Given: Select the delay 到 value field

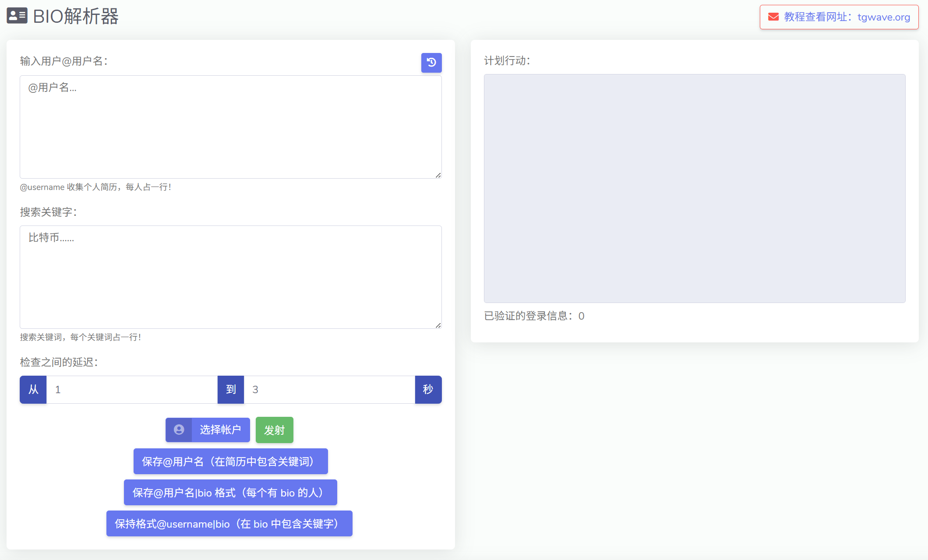Looking at the screenshot, I should coord(329,390).
